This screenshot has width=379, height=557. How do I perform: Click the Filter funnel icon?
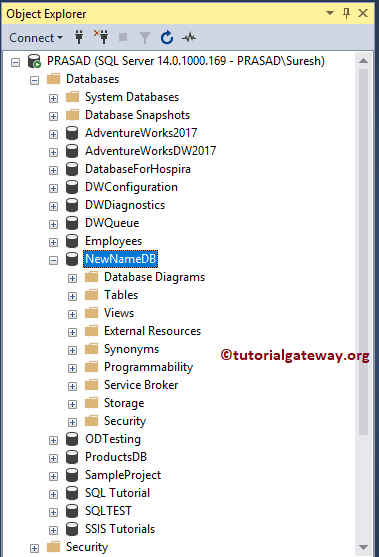[145, 37]
